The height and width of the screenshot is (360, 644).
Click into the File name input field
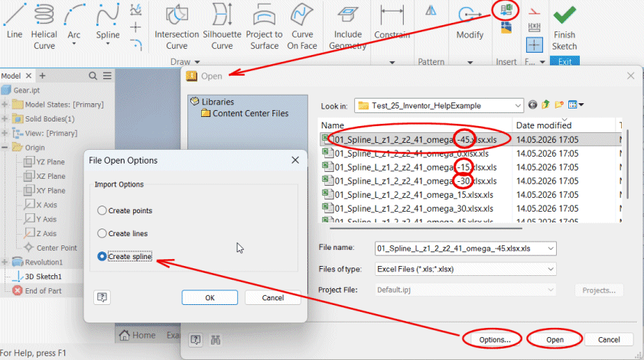click(460, 248)
